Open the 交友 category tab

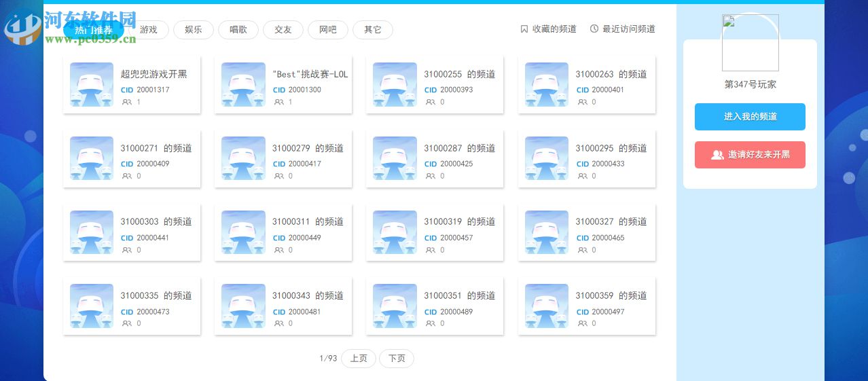[x=283, y=30]
